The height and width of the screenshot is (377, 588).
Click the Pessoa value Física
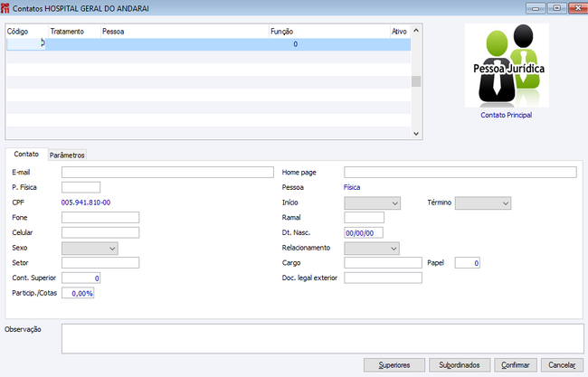point(352,187)
